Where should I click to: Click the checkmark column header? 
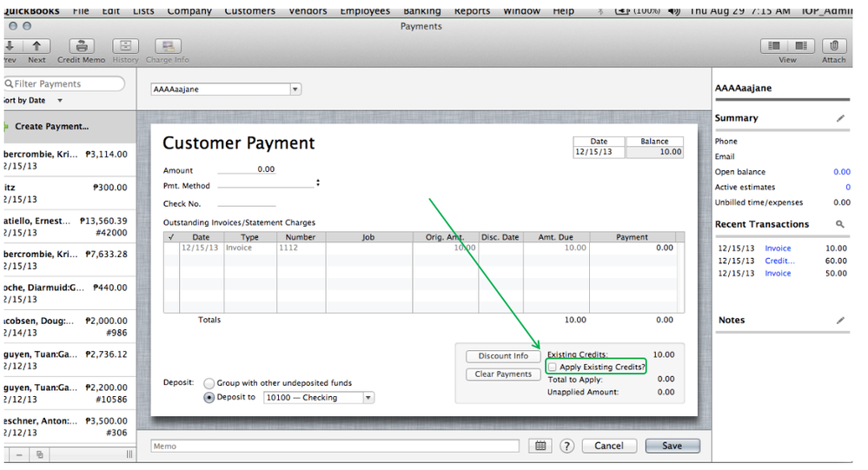point(171,237)
